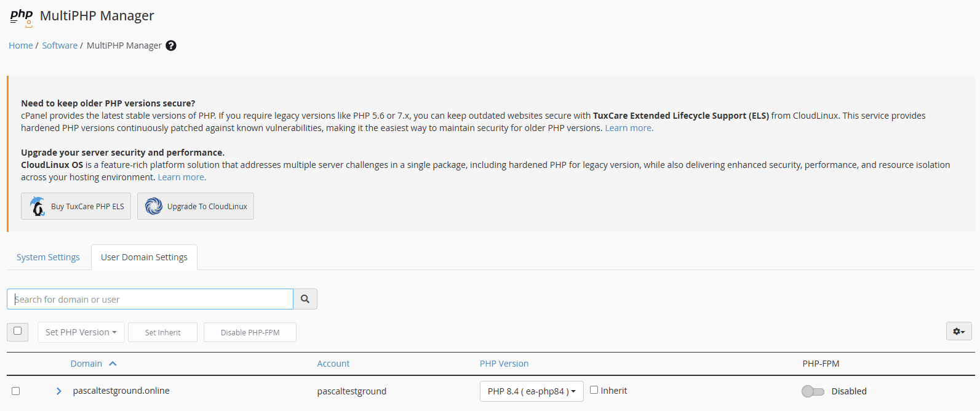Image resolution: width=980 pixels, height=411 pixels.
Task: Open the table settings gear menu
Action: (x=958, y=331)
